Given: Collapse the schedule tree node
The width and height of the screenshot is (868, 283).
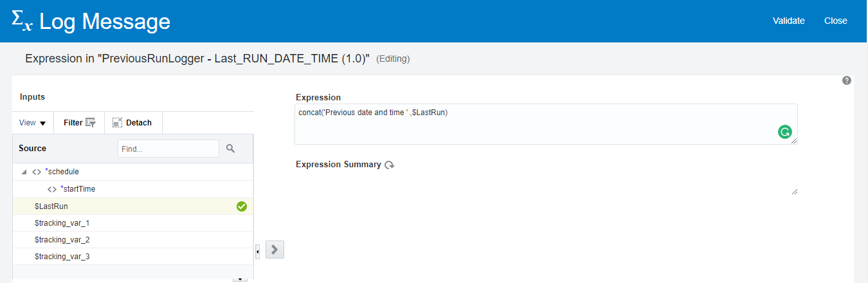Looking at the screenshot, I should tap(24, 172).
